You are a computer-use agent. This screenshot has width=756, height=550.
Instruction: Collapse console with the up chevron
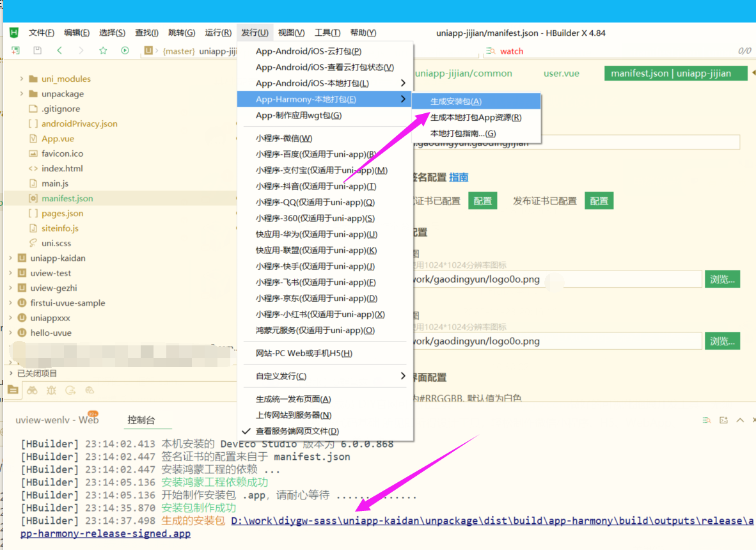[740, 420]
